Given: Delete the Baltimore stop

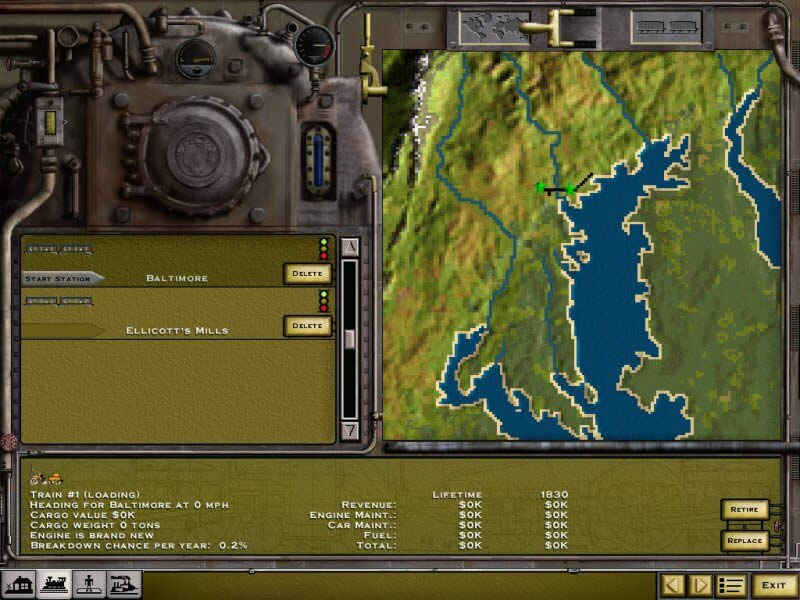Looking at the screenshot, I should point(307,274).
